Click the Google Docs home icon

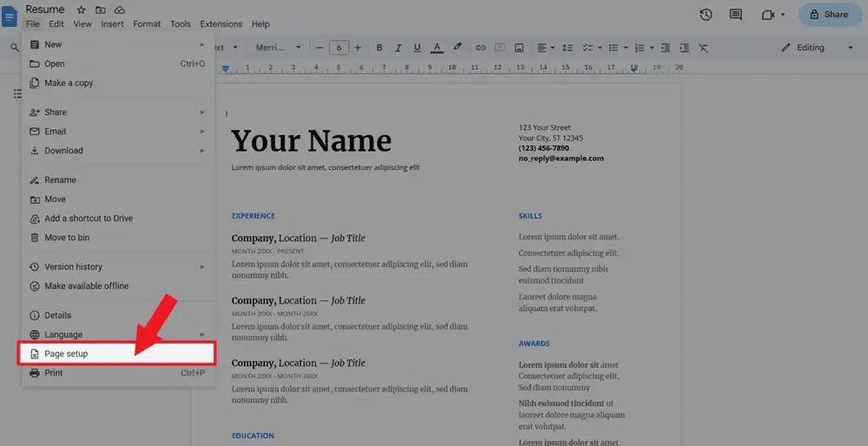[10, 16]
